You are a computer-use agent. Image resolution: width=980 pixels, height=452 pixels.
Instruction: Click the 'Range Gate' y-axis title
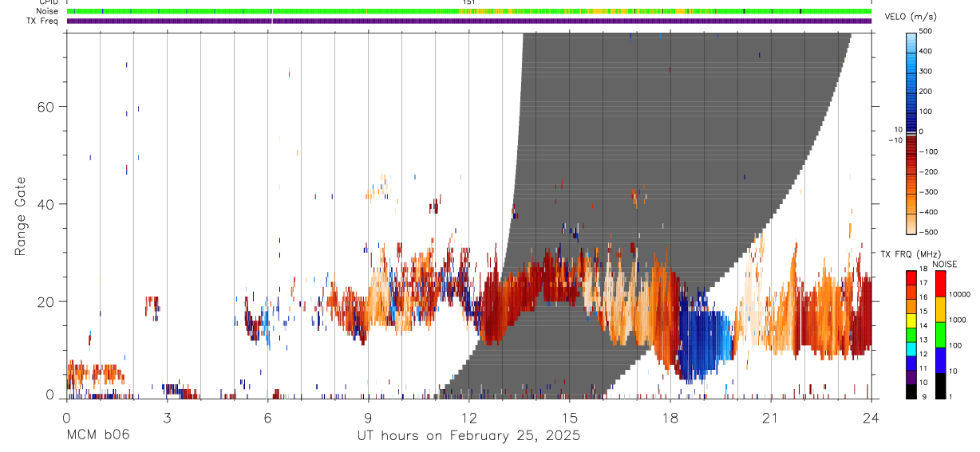(x=22, y=216)
